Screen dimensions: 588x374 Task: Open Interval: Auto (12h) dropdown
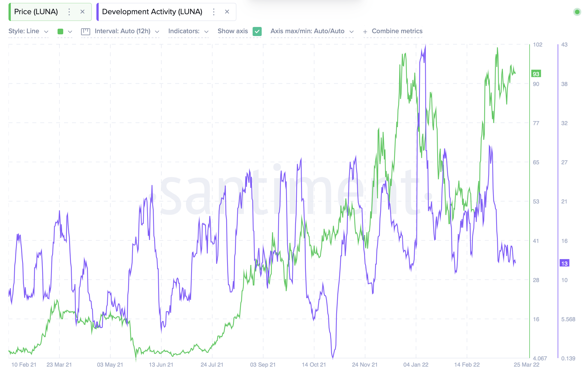(x=127, y=31)
